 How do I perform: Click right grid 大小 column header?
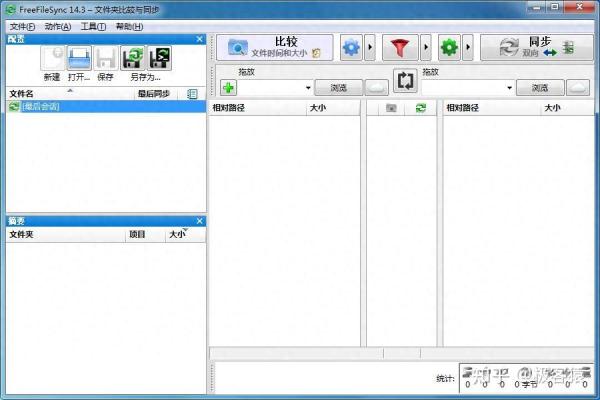point(568,108)
